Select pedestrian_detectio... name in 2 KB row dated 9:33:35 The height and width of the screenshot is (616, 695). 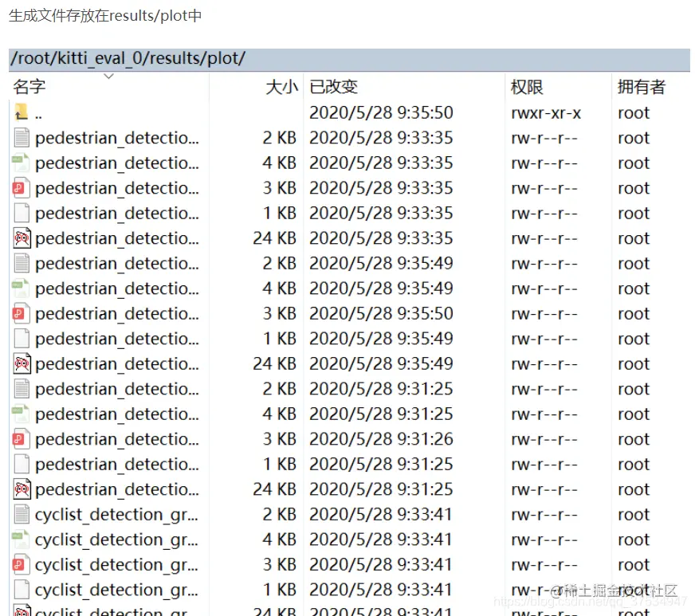click(117, 139)
